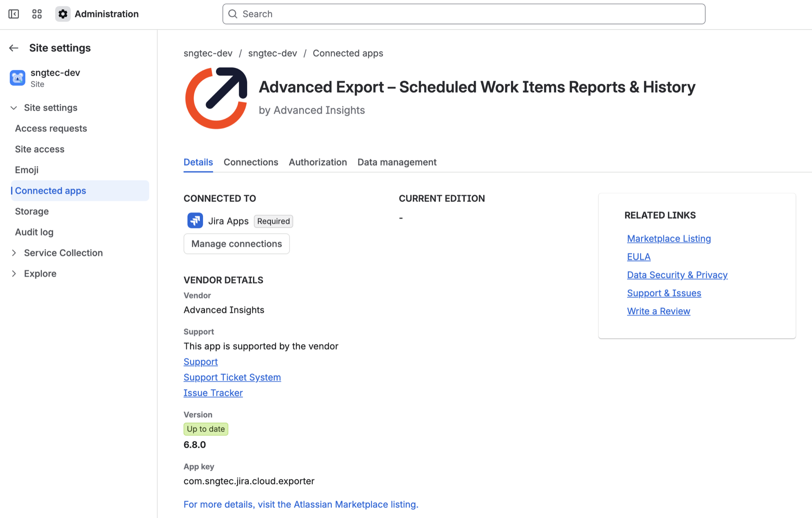The image size is (812, 518).
Task: Open the Support Ticket System link
Action: (232, 378)
